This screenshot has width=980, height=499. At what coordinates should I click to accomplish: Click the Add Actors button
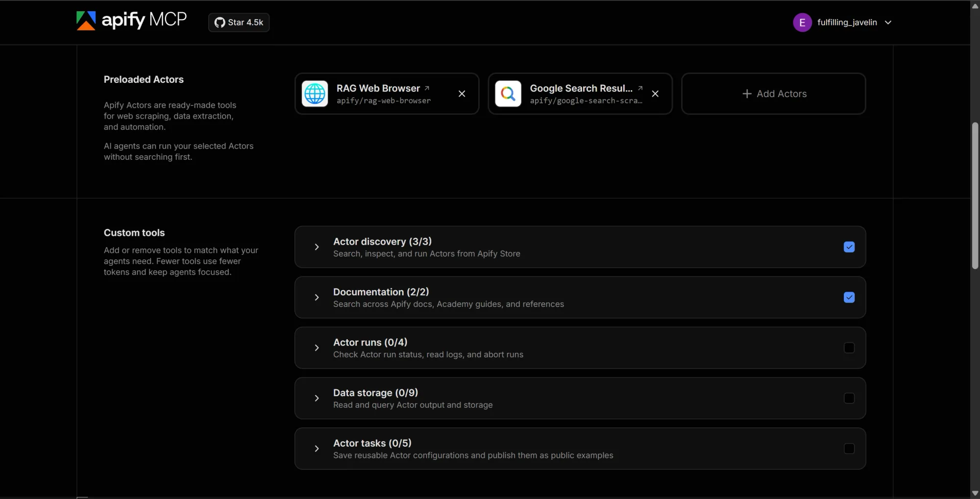point(773,94)
